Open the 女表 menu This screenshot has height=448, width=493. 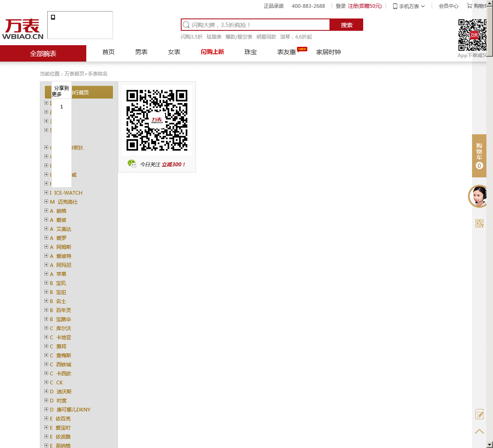point(174,52)
